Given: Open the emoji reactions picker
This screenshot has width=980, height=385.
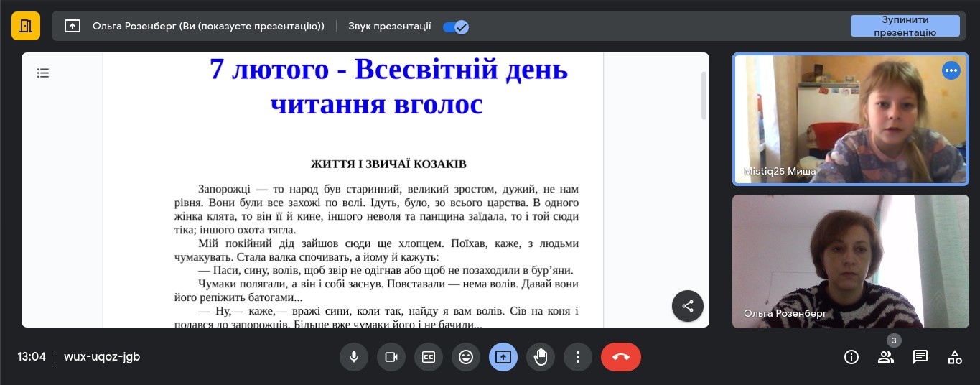Looking at the screenshot, I should tap(466, 357).
